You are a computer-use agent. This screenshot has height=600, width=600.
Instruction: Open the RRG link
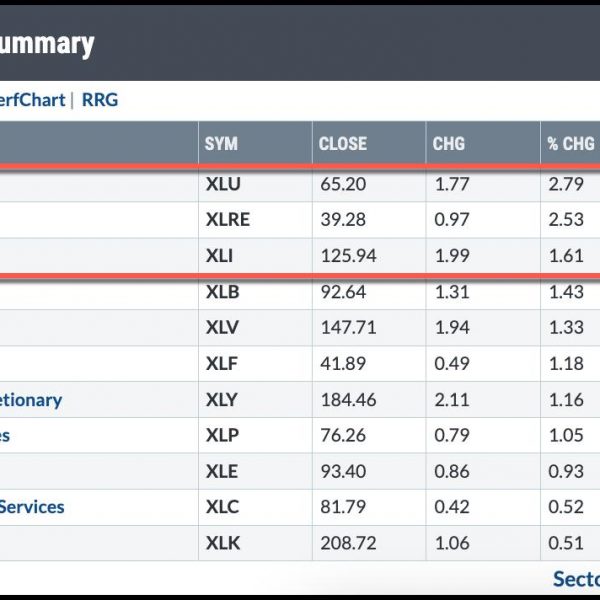[x=100, y=100]
